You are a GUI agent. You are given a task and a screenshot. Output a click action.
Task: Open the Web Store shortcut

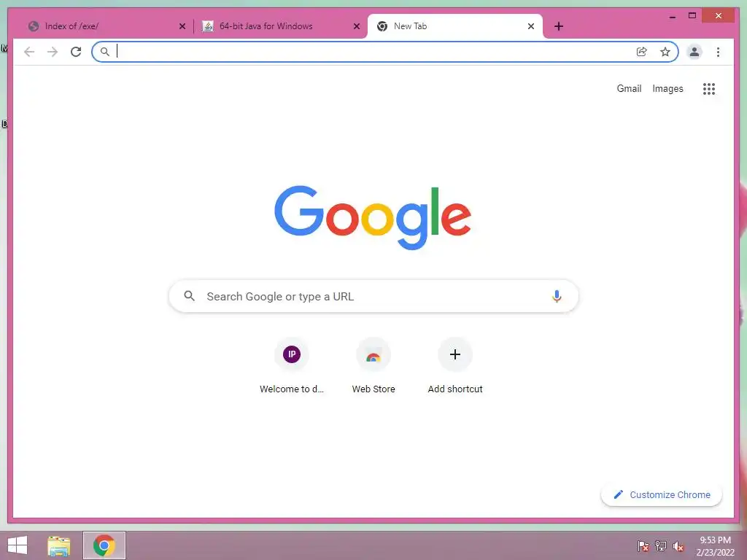coord(373,366)
